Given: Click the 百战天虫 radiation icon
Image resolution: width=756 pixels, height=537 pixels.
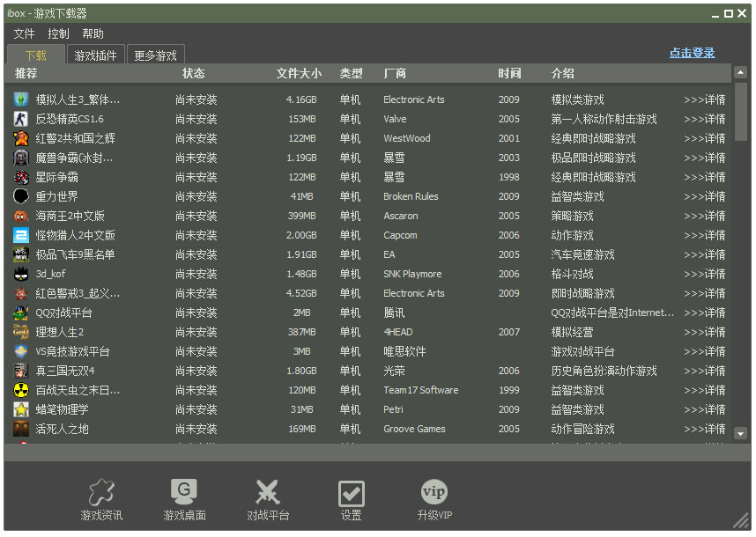Looking at the screenshot, I should [21, 390].
